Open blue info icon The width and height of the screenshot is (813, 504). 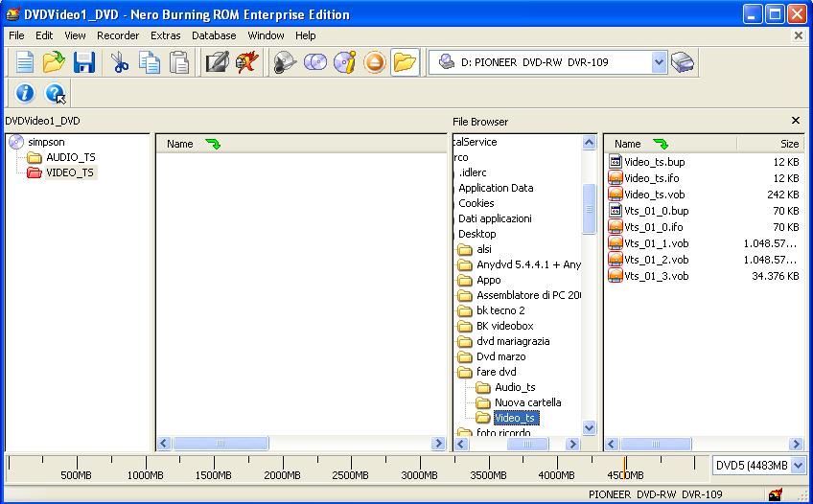click(24, 93)
